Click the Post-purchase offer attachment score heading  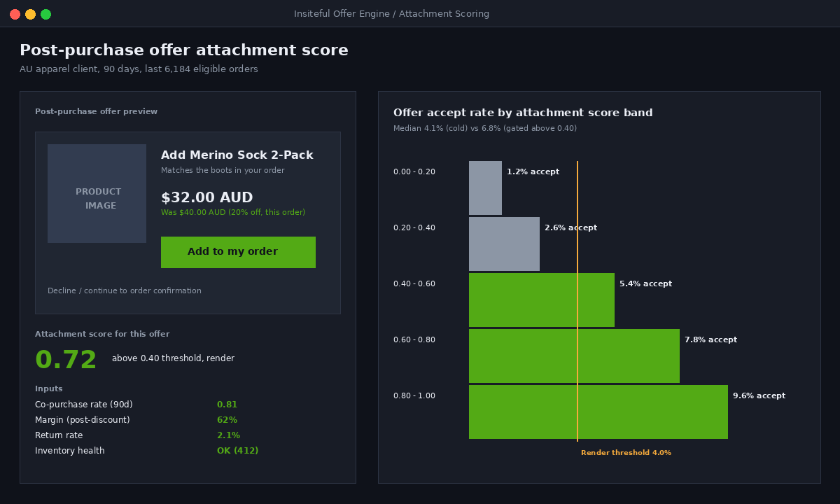pyautogui.click(x=183, y=50)
